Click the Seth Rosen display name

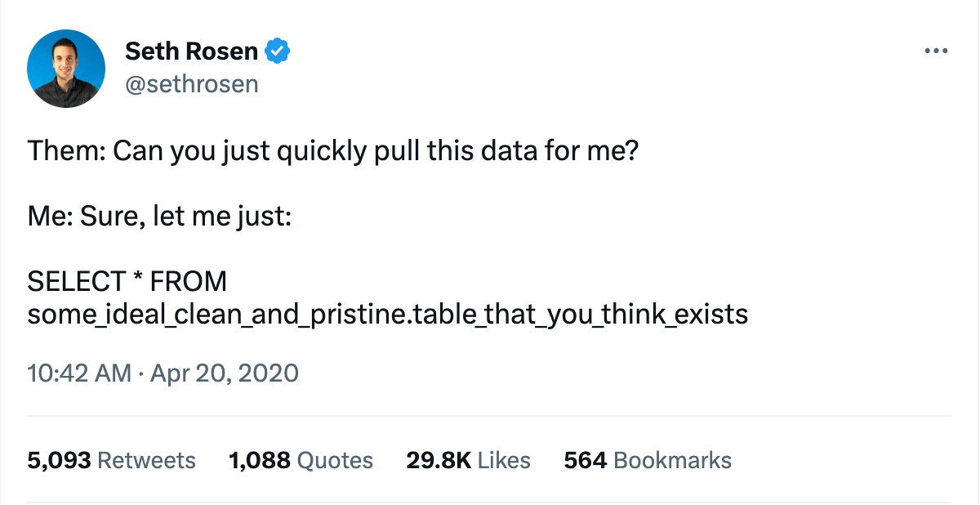point(191,51)
